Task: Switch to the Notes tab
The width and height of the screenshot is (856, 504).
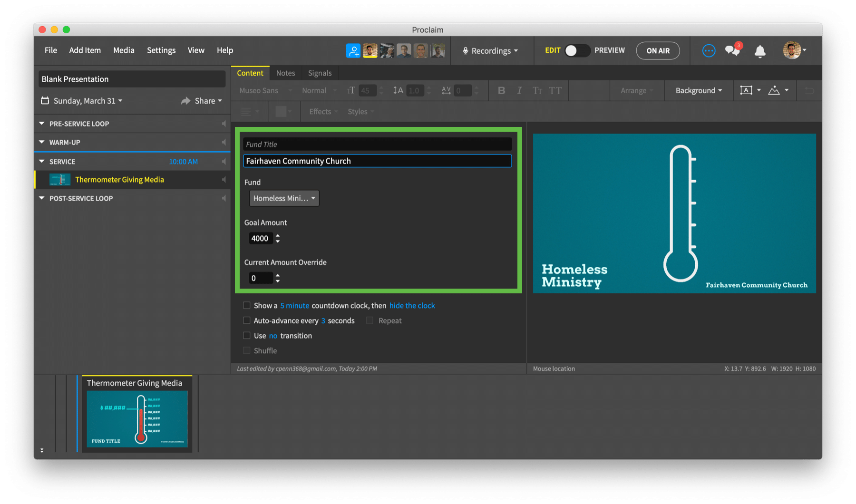Action: [x=286, y=73]
